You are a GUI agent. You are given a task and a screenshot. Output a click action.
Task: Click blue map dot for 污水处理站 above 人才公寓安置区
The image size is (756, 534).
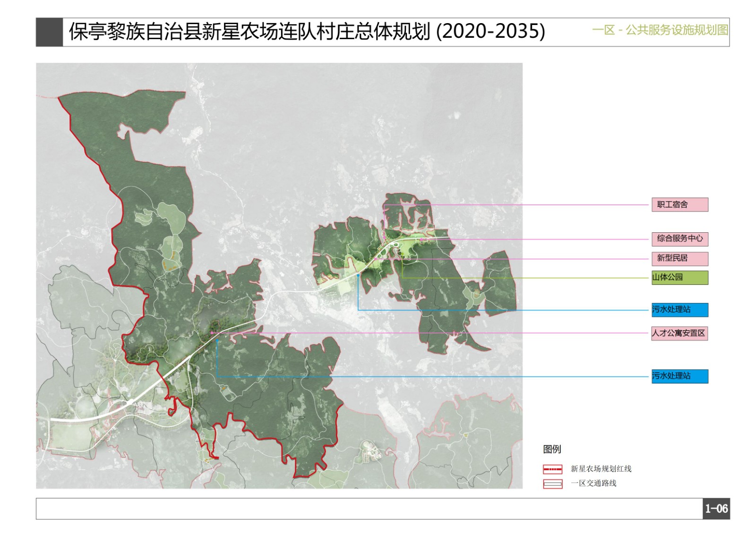click(x=358, y=275)
